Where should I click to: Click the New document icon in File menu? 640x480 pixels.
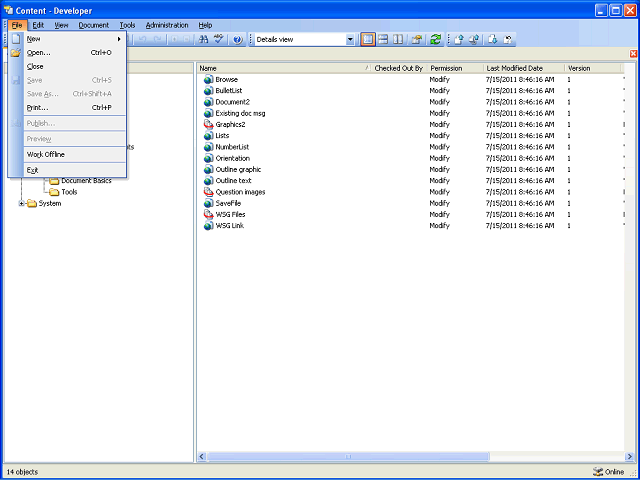16,39
